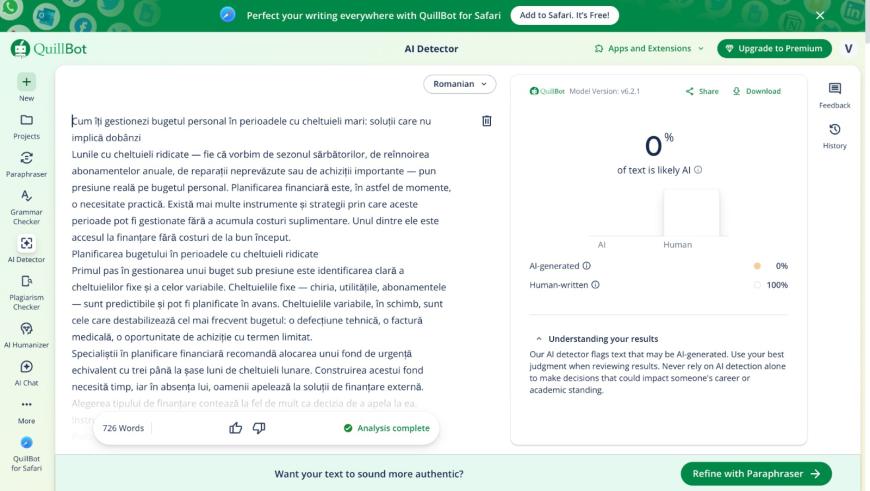Expand the Romanian language dropdown
This screenshot has width=870, height=491.
[x=459, y=84]
